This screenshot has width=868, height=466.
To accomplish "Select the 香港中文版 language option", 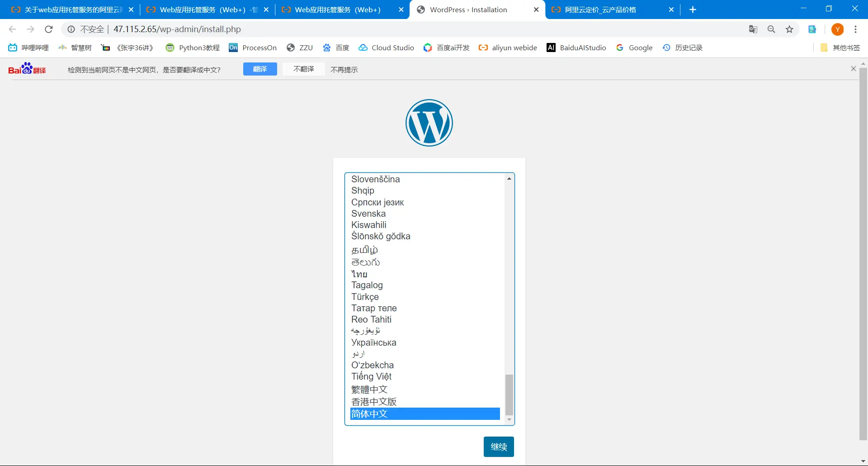I will (425, 402).
